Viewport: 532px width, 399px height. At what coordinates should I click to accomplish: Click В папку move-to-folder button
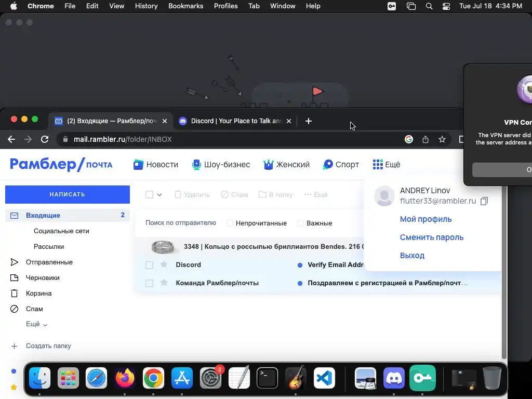(275, 194)
